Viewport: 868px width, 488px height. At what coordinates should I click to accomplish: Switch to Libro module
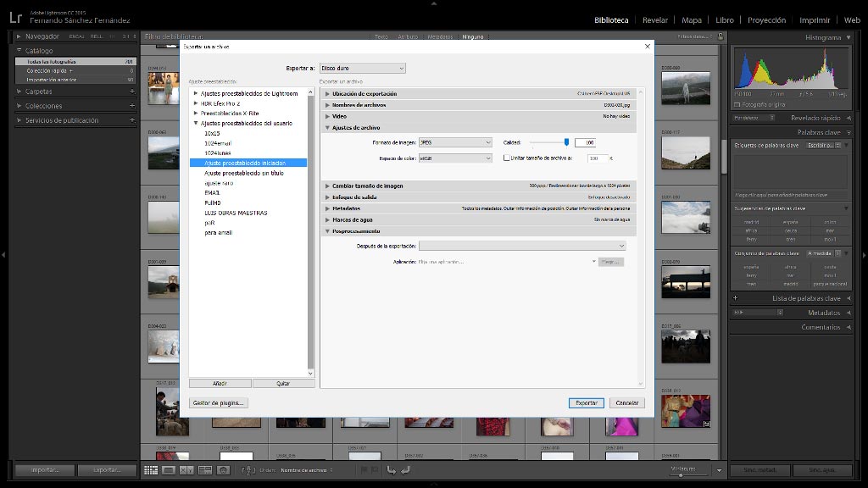(x=725, y=20)
